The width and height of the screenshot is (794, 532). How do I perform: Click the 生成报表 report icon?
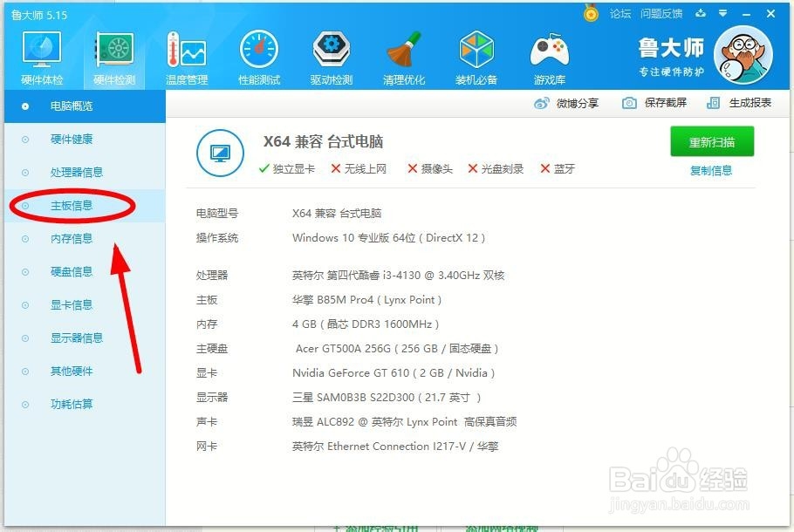tap(713, 103)
